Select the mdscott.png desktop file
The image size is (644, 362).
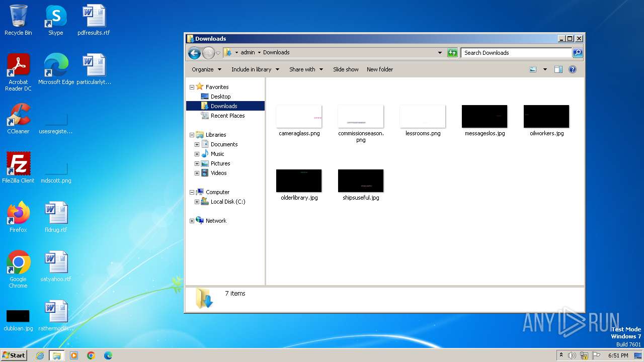click(56, 172)
